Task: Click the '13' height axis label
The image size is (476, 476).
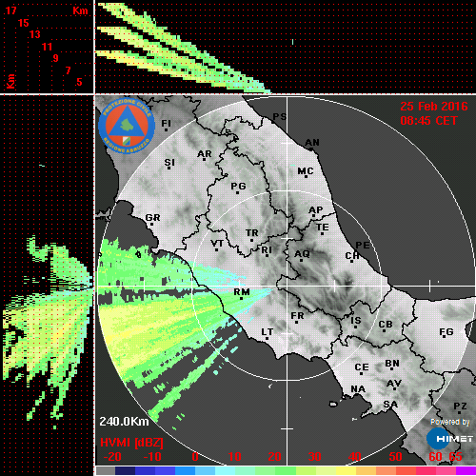Action: [35, 34]
